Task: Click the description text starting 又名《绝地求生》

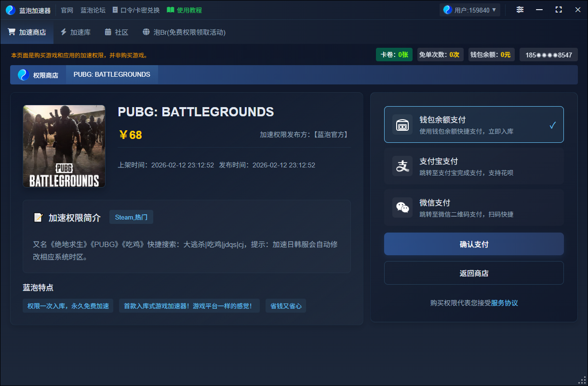Action: coord(186,250)
